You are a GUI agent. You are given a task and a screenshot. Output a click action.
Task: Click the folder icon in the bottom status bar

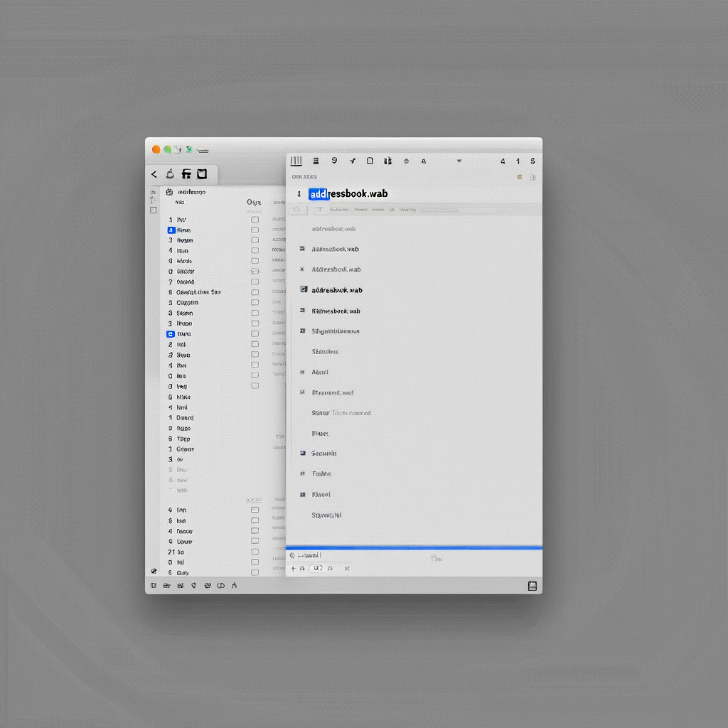166,586
